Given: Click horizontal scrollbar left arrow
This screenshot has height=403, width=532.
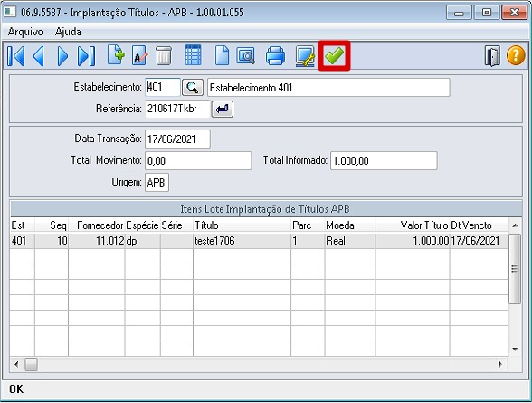Looking at the screenshot, I should pos(16,365).
